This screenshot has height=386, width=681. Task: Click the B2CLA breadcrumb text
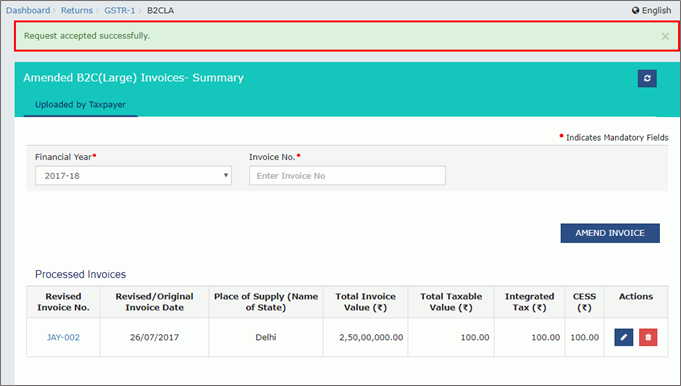point(160,10)
